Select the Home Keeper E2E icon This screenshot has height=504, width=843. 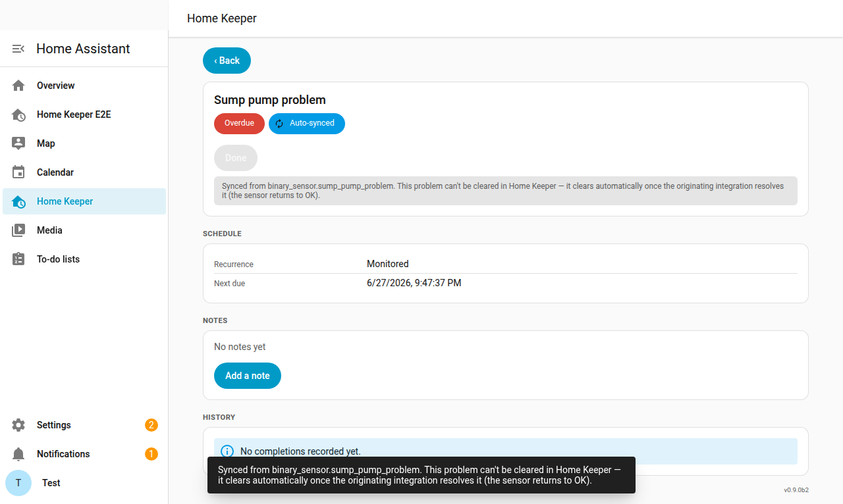pyautogui.click(x=18, y=114)
